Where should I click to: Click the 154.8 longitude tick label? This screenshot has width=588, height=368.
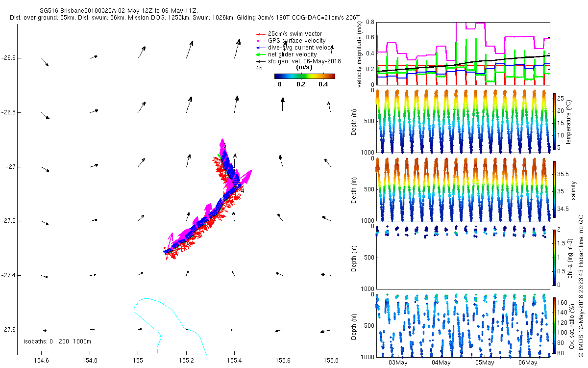click(x=90, y=361)
